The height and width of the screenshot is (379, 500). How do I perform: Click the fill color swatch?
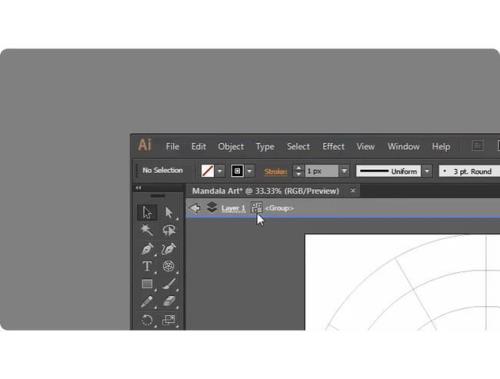[208, 171]
